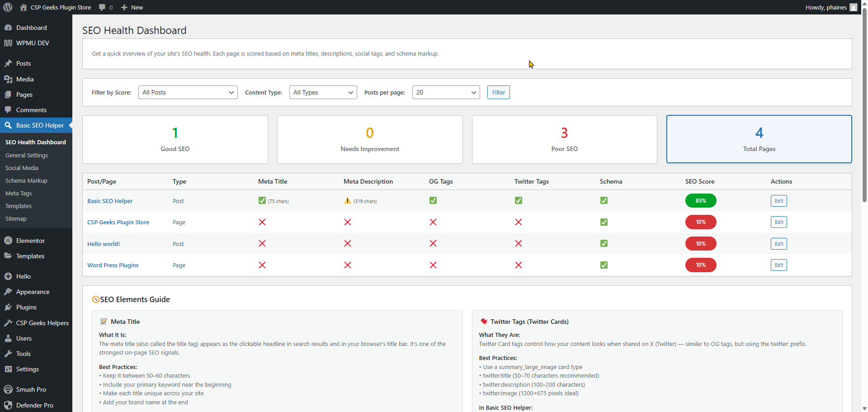Launch Smush Pro via its sidebar icon
Screen dimensions: 868x412
(9, 389)
